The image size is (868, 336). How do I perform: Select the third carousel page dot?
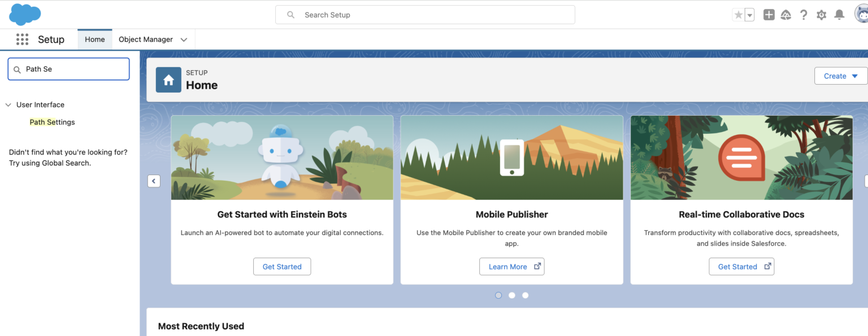click(x=526, y=295)
